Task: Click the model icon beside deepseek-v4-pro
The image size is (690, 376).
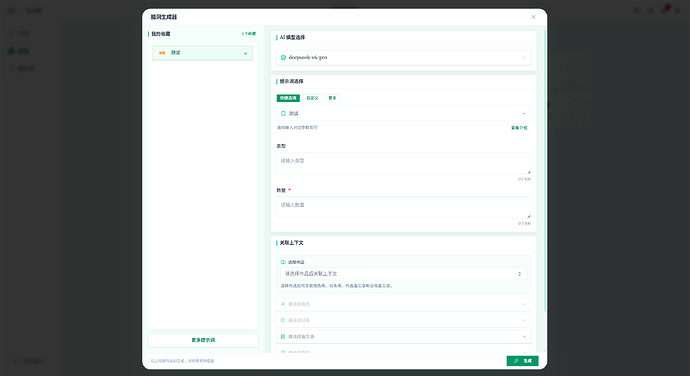Action: click(x=283, y=57)
